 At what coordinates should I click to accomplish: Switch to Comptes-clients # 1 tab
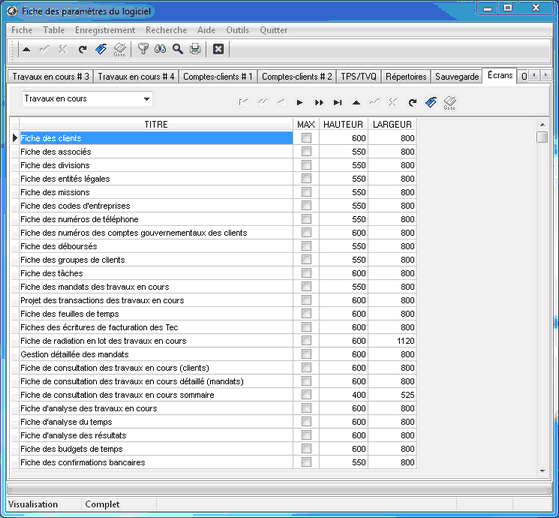218,77
